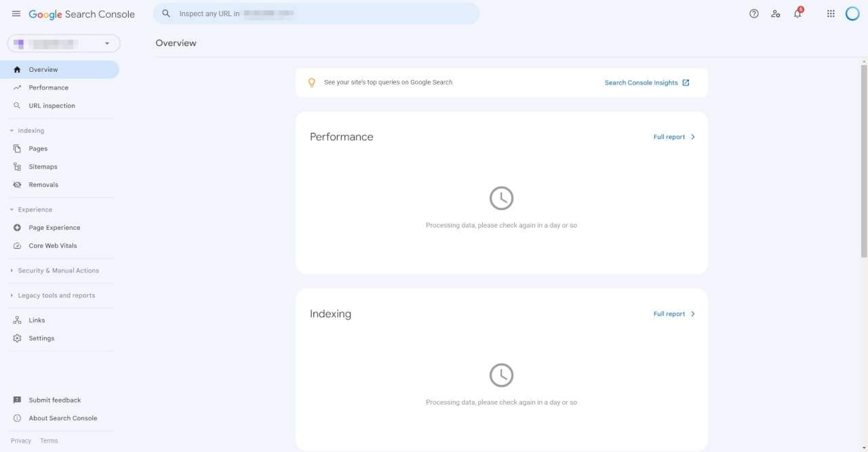Image resolution: width=868 pixels, height=452 pixels.
Task: Click the Performance trend icon
Action: (x=17, y=87)
